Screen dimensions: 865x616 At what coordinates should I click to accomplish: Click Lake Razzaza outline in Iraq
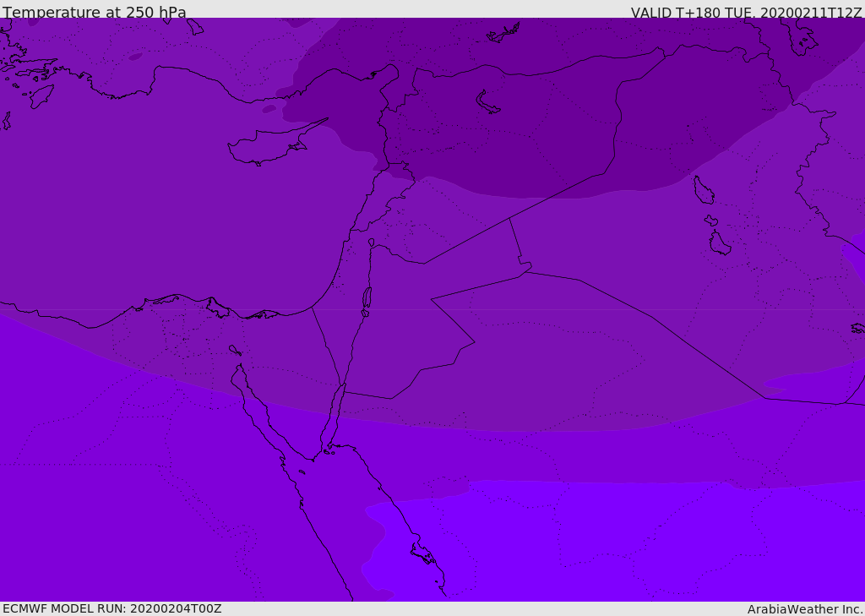coord(719,243)
